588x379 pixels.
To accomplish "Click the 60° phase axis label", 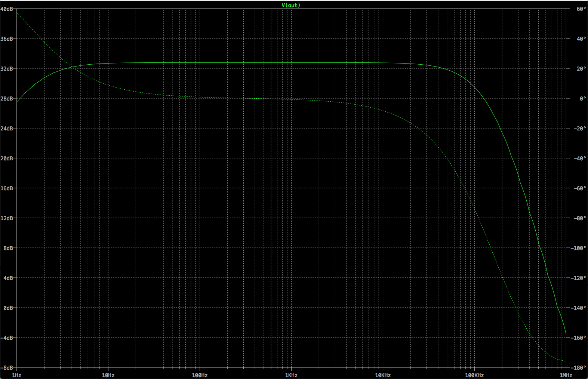I will coord(581,9).
